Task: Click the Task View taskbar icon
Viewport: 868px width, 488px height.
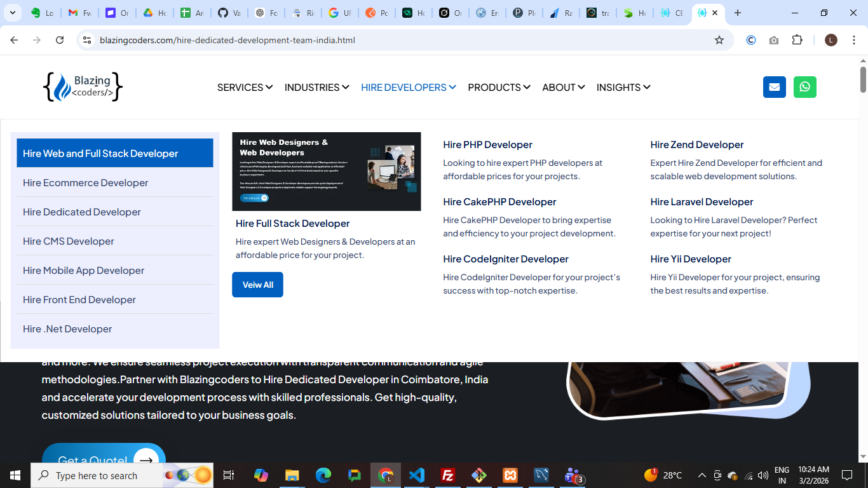Action: 229,475
